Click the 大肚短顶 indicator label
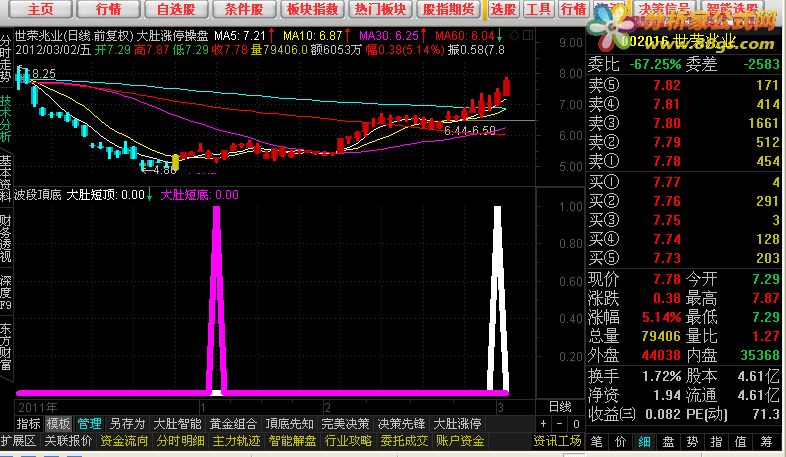Screen dimensions: 786x457 [x=106, y=195]
